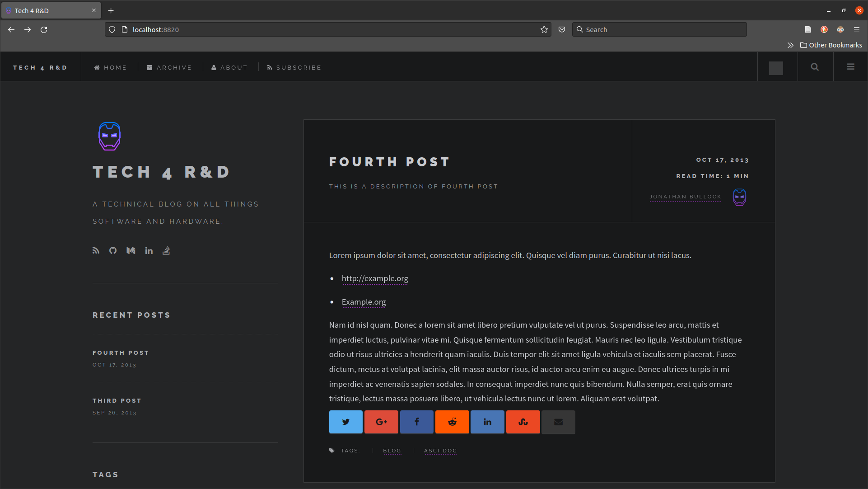The width and height of the screenshot is (868, 489).
Task: Go to Home in site navigation
Action: pyautogui.click(x=110, y=67)
